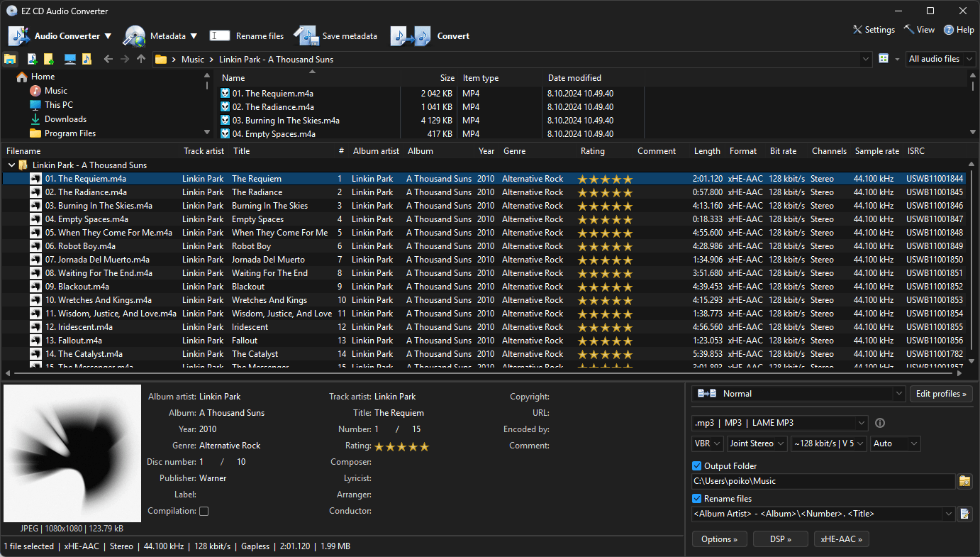980x557 pixels.
Task: Open the Joint Stereo channel dropdown
Action: 756,443
